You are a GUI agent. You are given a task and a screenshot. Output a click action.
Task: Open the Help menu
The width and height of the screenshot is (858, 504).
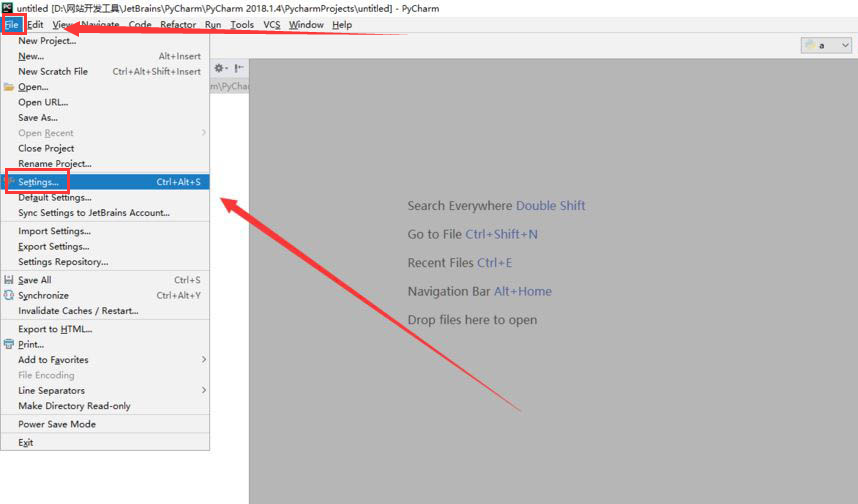coord(342,25)
